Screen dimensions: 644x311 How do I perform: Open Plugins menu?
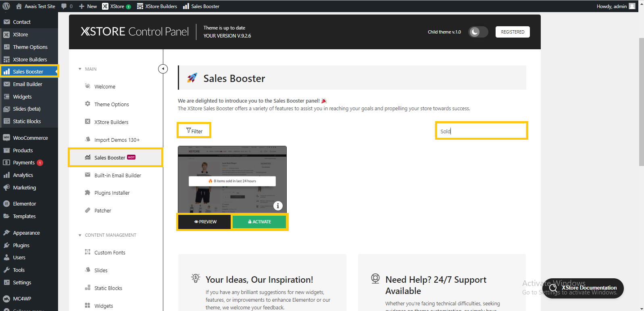[29, 245]
